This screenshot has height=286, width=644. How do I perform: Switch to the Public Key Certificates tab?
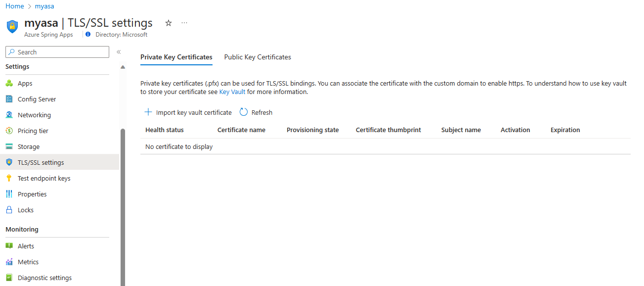(257, 57)
